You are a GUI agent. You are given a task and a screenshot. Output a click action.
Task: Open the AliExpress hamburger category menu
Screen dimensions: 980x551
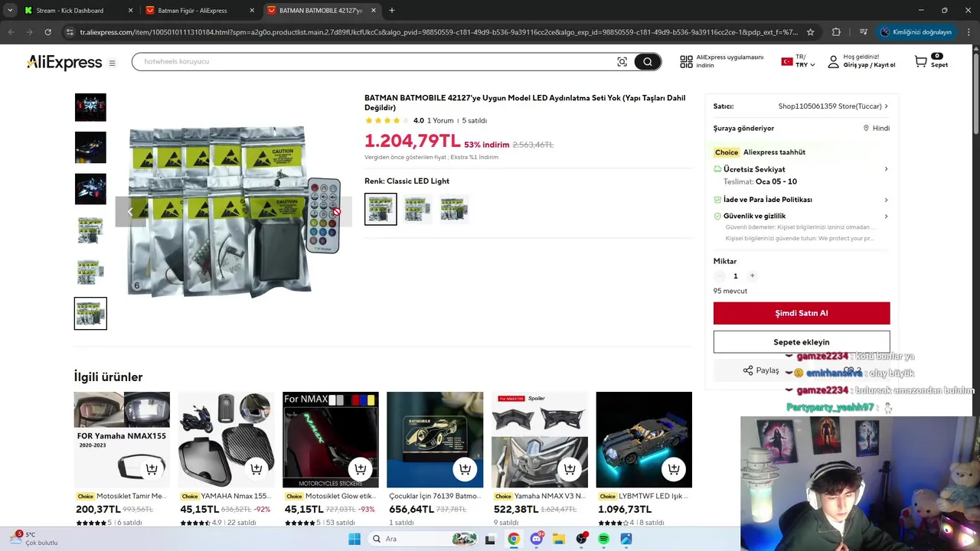(x=112, y=63)
